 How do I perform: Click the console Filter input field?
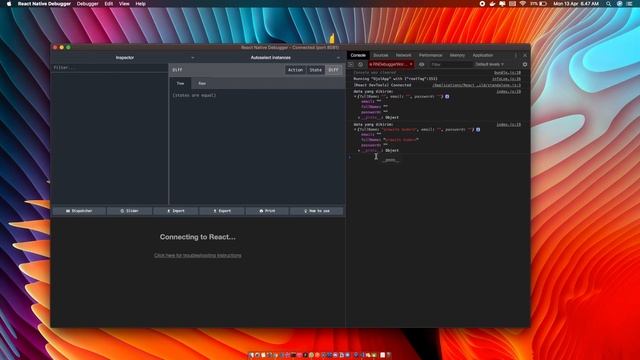pos(451,64)
